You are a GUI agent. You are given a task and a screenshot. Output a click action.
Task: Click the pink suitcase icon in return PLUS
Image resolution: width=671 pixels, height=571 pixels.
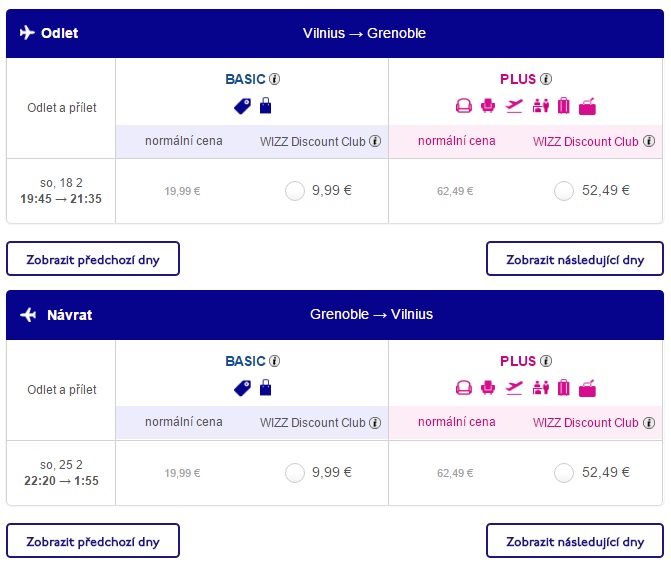point(564,388)
